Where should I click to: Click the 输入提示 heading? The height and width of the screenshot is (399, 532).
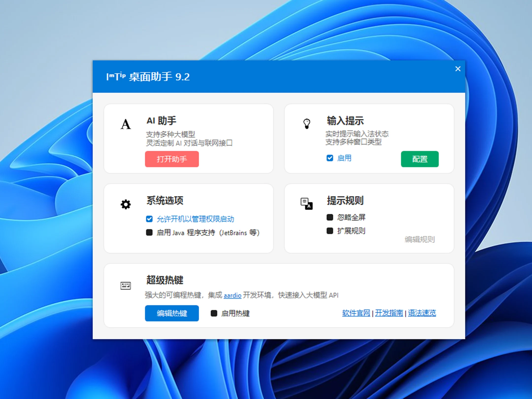pyautogui.click(x=345, y=121)
